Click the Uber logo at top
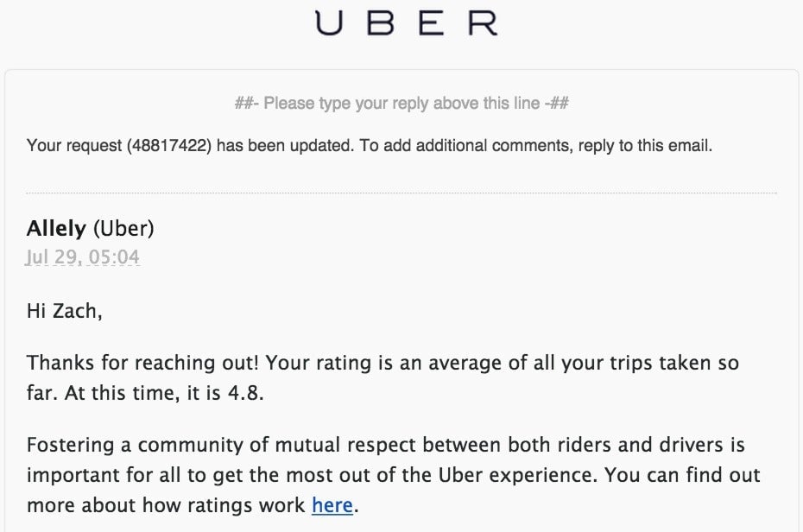Viewport: 803px width, 532px height. [406, 23]
